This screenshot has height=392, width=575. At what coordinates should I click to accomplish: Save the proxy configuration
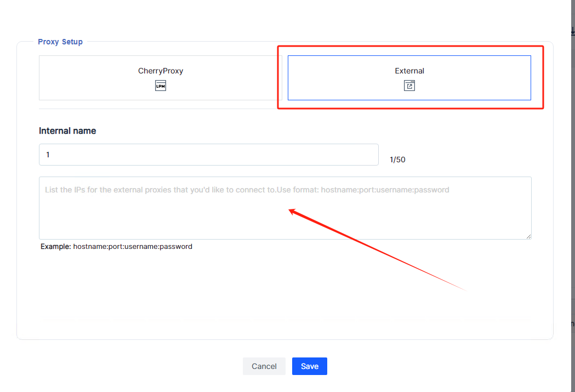[x=309, y=366]
